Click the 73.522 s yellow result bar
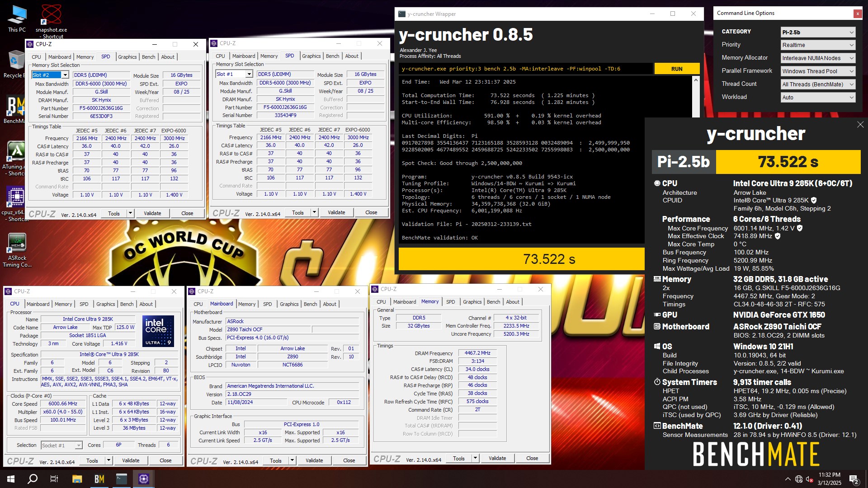 pyautogui.click(x=522, y=259)
